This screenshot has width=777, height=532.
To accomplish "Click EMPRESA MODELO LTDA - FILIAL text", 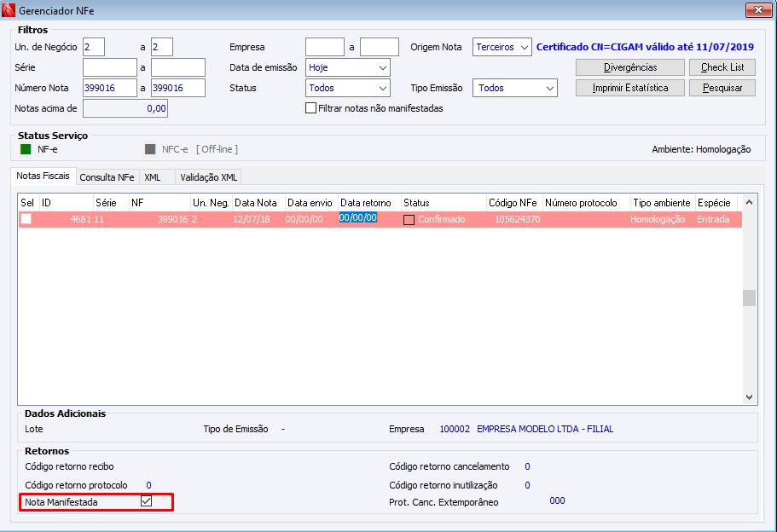I will coord(545,429).
